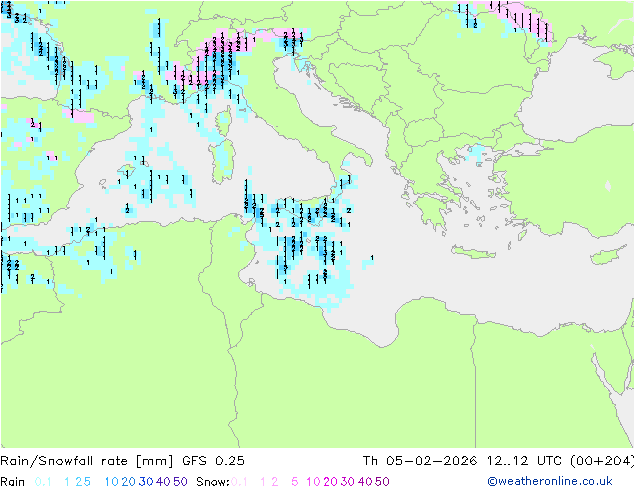Click the '12..12 UTC' time text
634x490 pixels.
[x=524, y=461]
